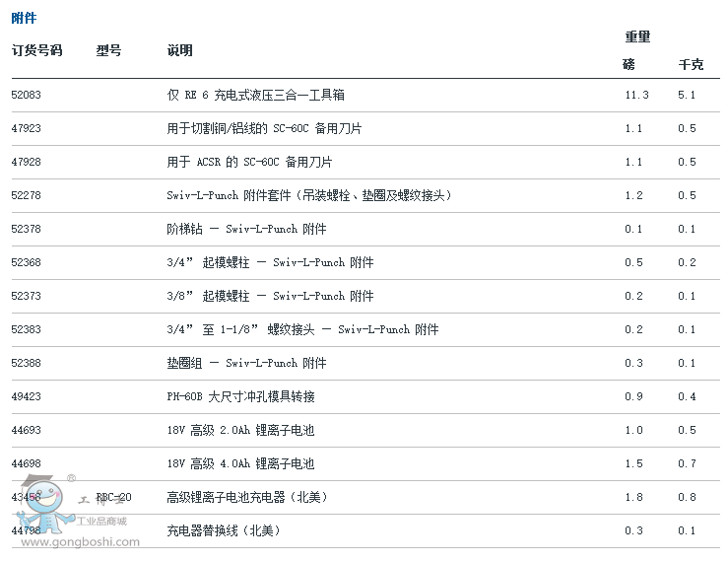Click order number 52083
This screenshot has width=728, height=561.
tap(26, 95)
